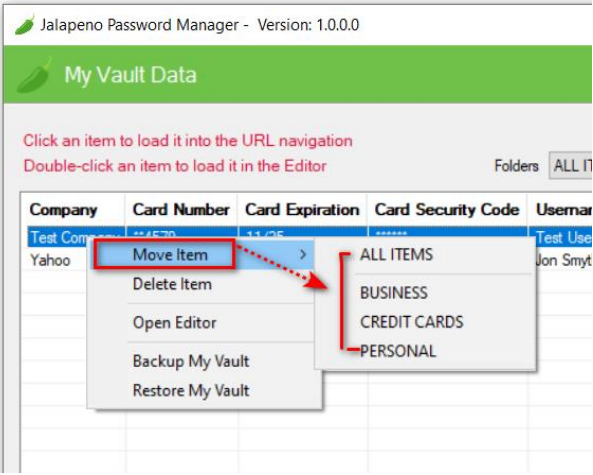The width and height of the screenshot is (593, 475).
Task: Select Move Item in context menu
Action: (x=204, y=255)
